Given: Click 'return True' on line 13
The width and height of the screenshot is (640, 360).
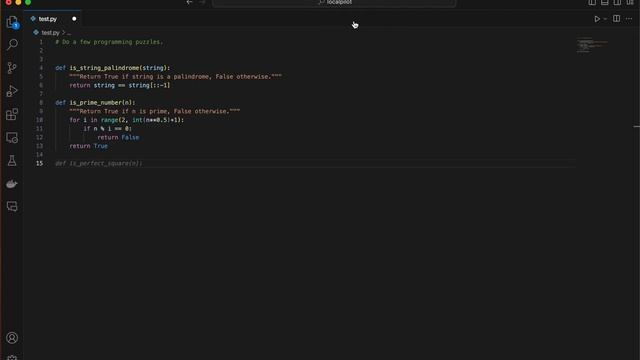Looking at the screenshot, I should click(89, 146).
